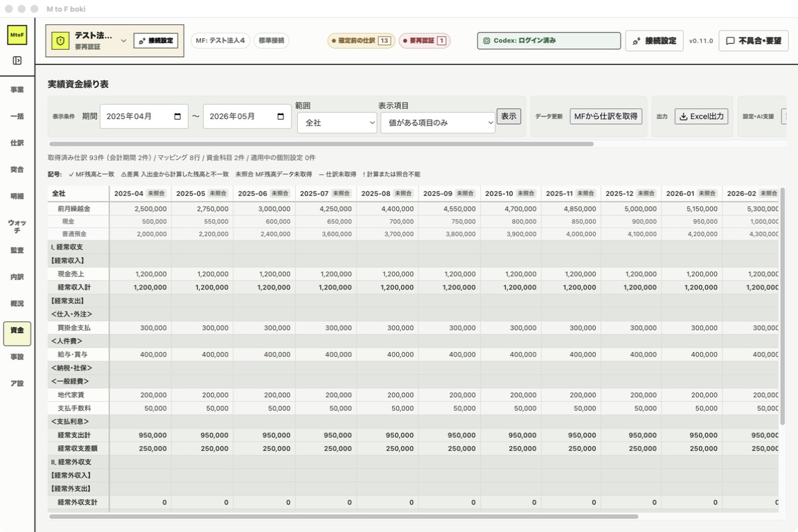Click the Codex ログイン済み status chip
The image size is (798, 532).
click(549, 41)
